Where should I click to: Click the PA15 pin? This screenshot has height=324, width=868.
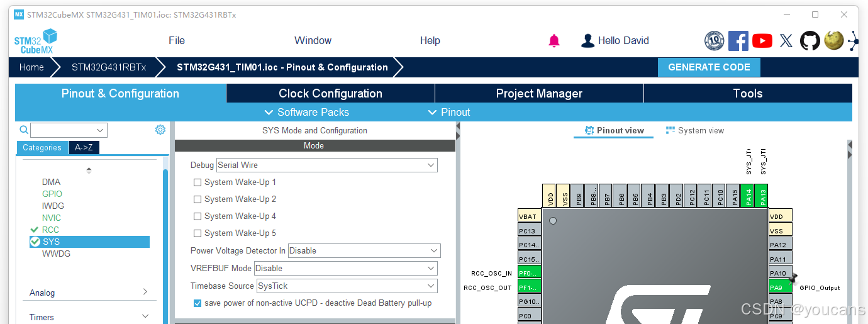[733, 196]
